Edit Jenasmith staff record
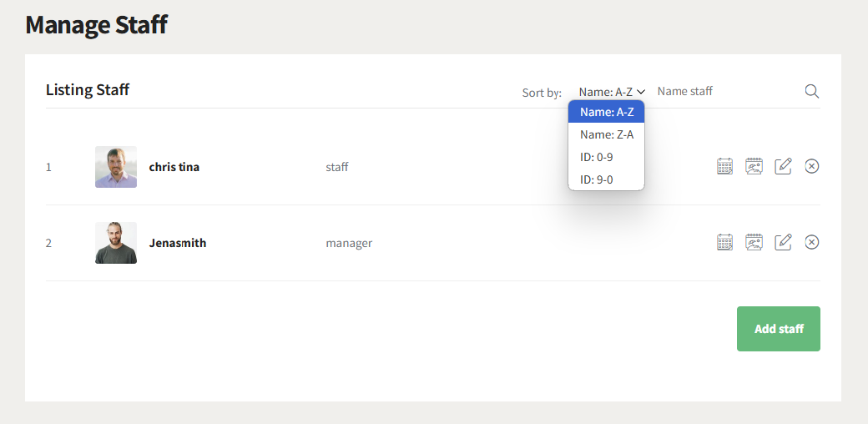The image size is (868, 424). [x=783, y=242]
